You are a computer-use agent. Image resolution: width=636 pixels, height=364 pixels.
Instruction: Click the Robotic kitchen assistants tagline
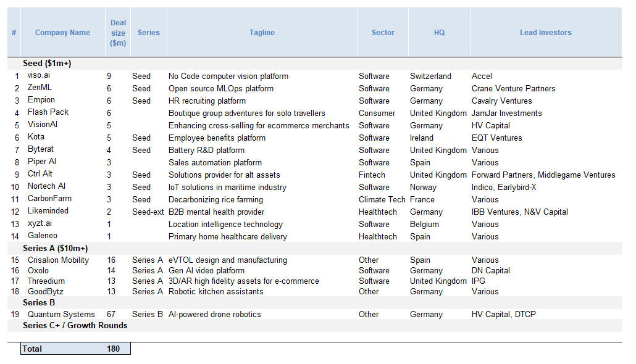[x=215, y=291]
